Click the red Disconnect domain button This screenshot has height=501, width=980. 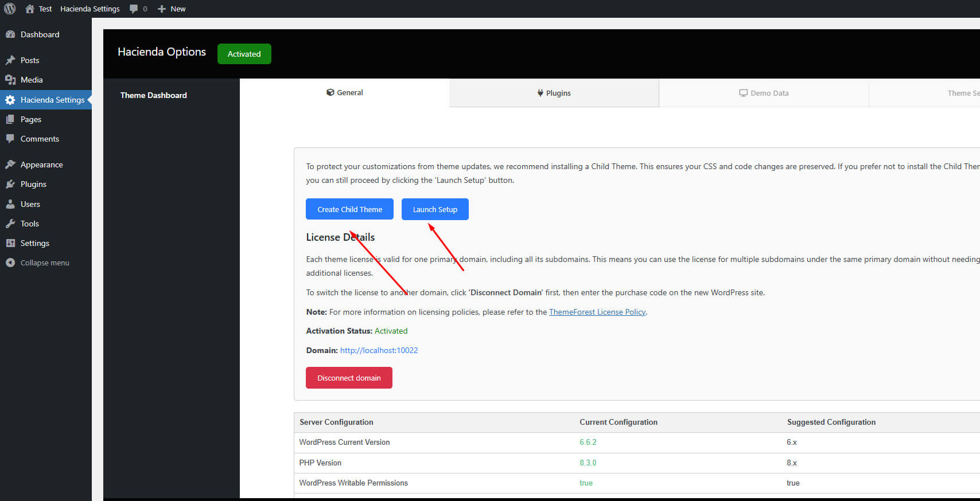(x=349, y=378)
